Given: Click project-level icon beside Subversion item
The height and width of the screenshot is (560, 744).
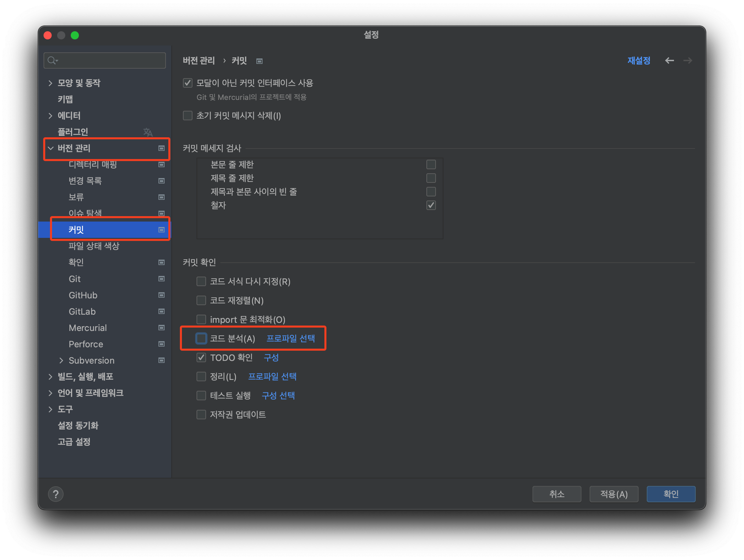Looking at the screenshot, I should tap(162, 360).
